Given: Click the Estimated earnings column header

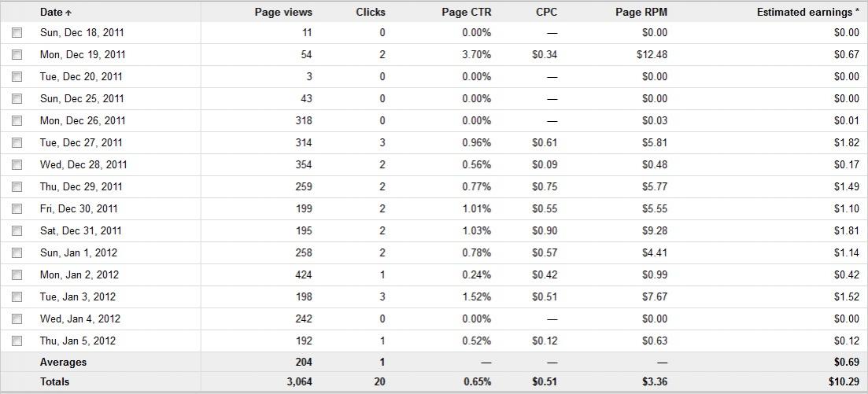Looking at the screenshot, I should point(807,12).
